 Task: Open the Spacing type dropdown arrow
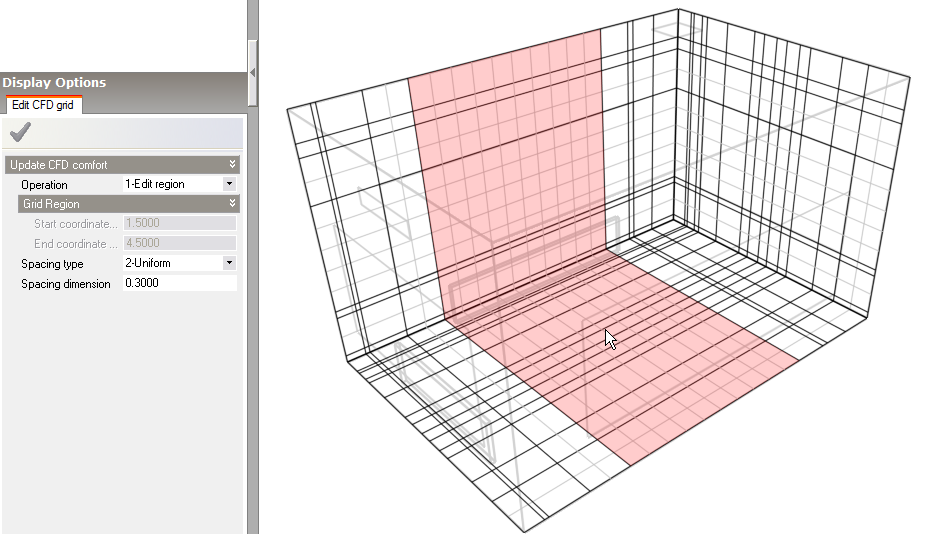coord(229,263)
